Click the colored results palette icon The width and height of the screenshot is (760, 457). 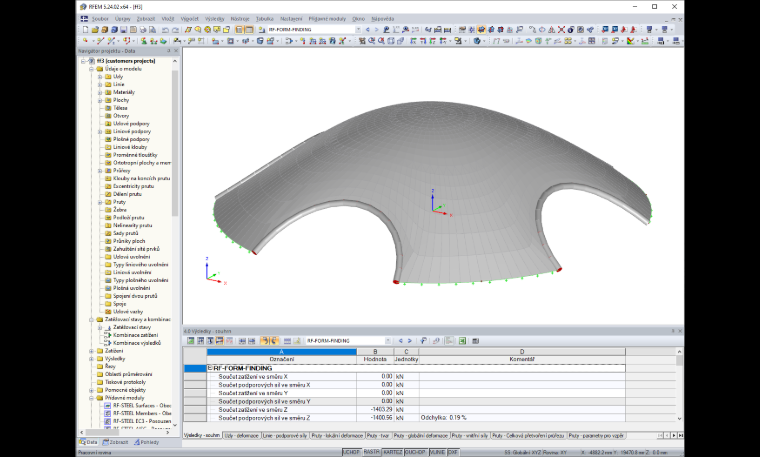point(630,41)
